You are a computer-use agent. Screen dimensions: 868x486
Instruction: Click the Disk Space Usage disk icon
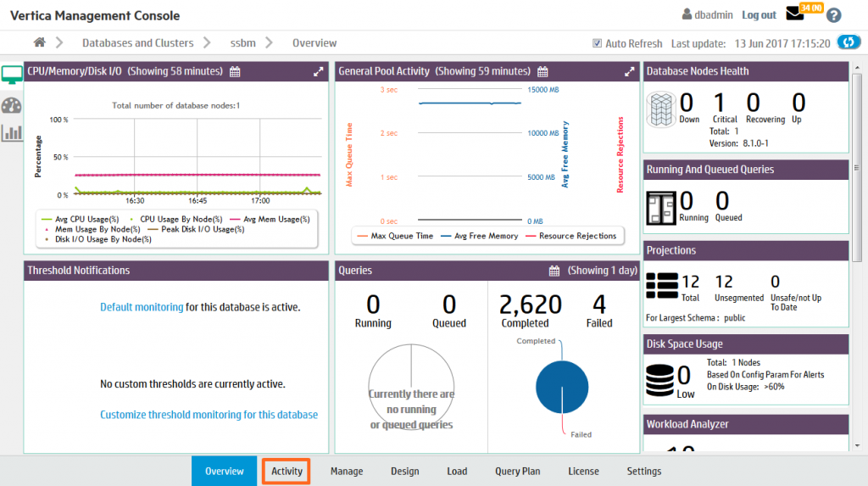click(x=659, y=380)
